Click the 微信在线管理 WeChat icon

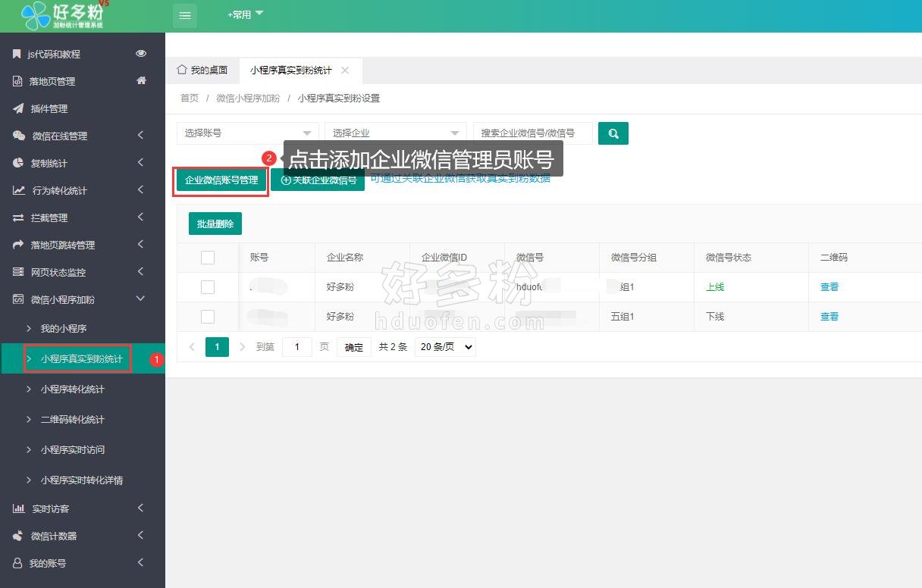(x=19, y=136)
